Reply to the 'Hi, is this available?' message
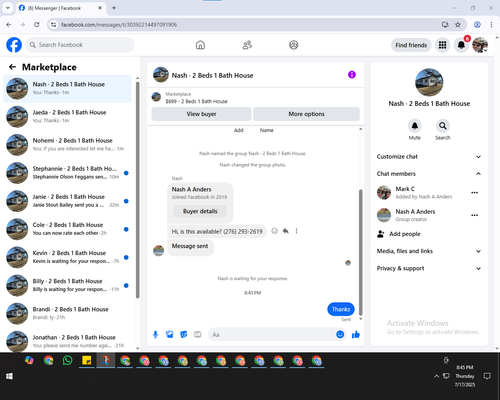The width and height of the screenshot is (500, 400). (x=286, y=231)
